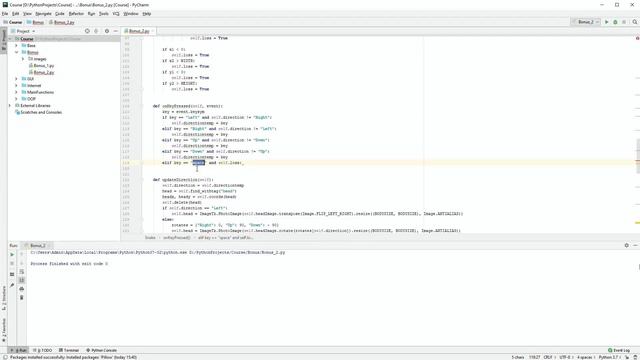Click the Run tool window button
This screenshot has width=640, height=360.
click(18, 350)
